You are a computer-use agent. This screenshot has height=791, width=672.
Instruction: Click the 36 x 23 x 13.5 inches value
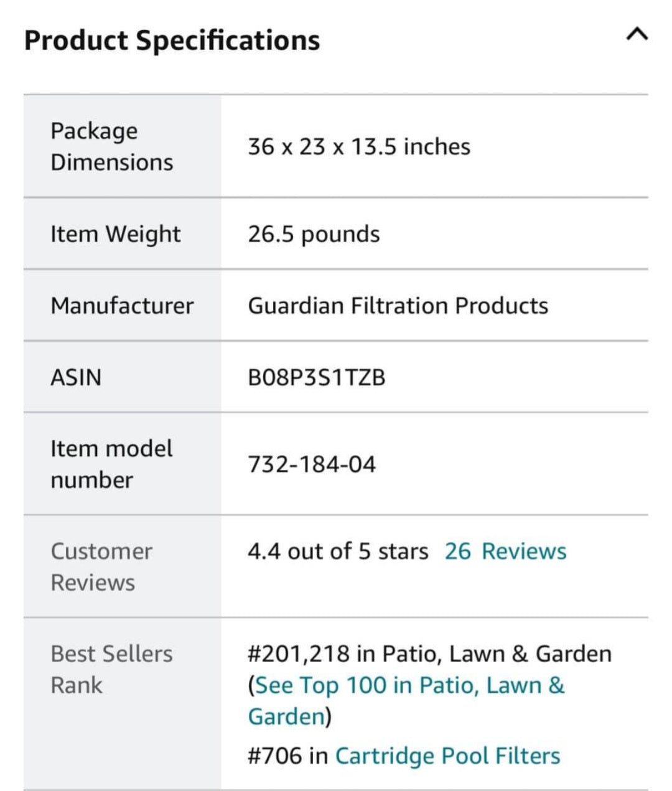click(x=358, y=147)
